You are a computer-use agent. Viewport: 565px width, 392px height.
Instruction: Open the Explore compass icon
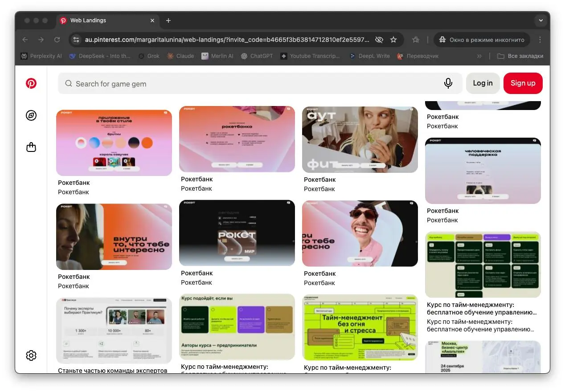pos(31,115)
